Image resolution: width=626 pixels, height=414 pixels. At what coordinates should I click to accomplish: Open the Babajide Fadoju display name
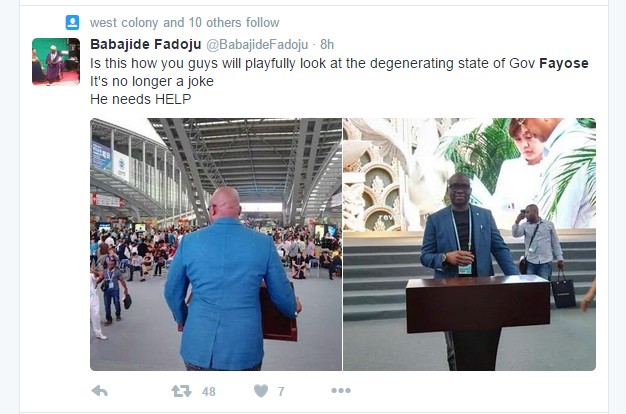click(x=146, y=44)
